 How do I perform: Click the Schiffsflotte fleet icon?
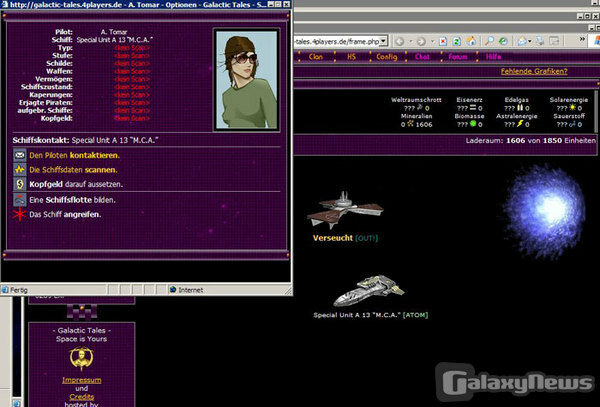(20, 200)
